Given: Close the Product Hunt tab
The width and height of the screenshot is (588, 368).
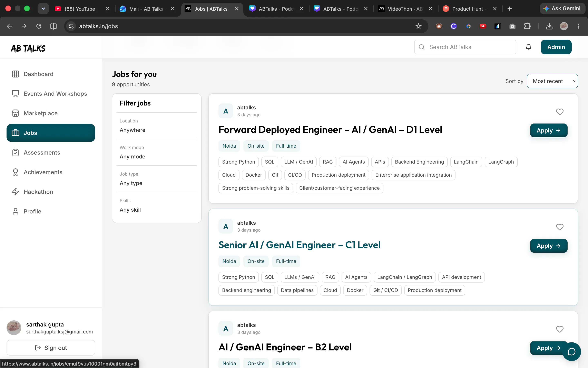Looking at the screenshot, I should [495, 9].
